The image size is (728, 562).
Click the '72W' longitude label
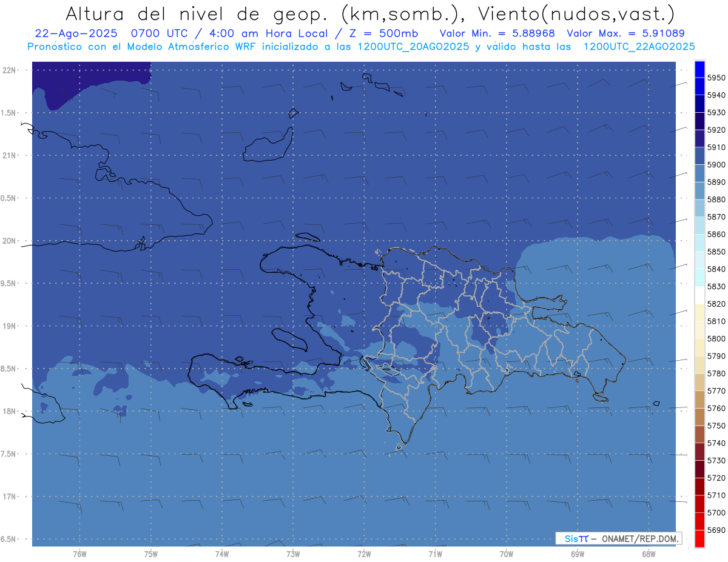[364, 554]
